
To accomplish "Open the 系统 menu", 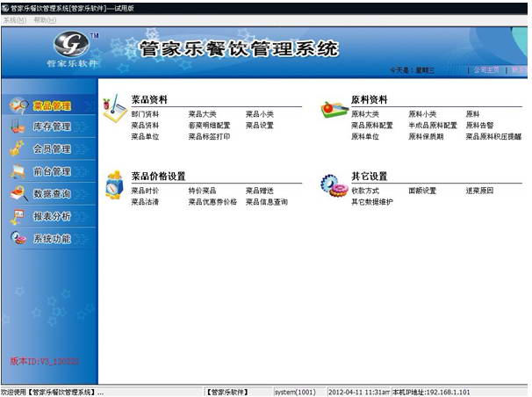I will pos(15,20).
